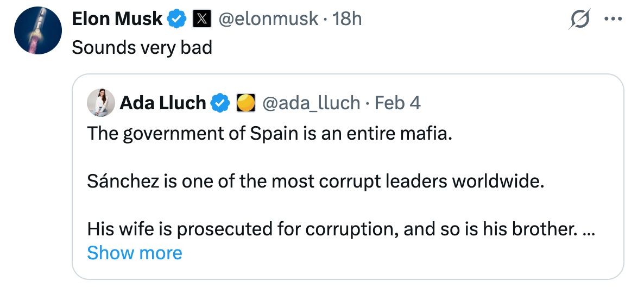The height and width of the screenshot is (287, 644).
Task: Click the Grok explain-post icon
Action: pyautogui.click(x=579, y=20)
